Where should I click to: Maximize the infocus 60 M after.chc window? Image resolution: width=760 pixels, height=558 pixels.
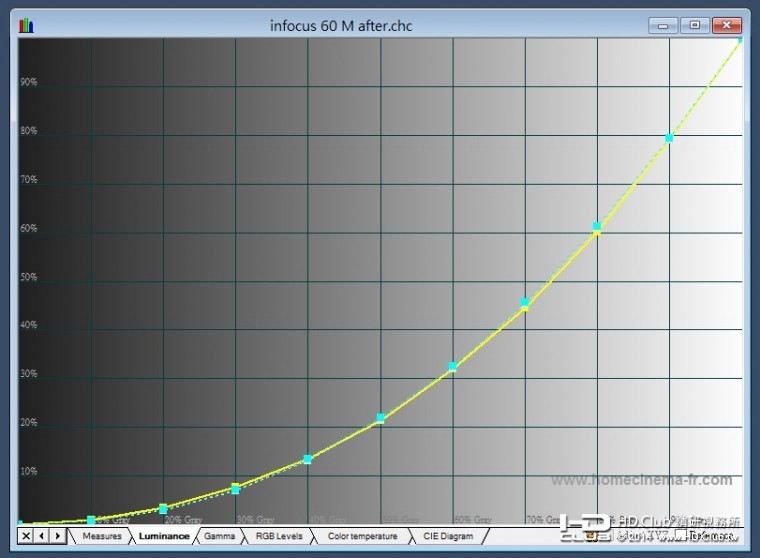point(695,25)
